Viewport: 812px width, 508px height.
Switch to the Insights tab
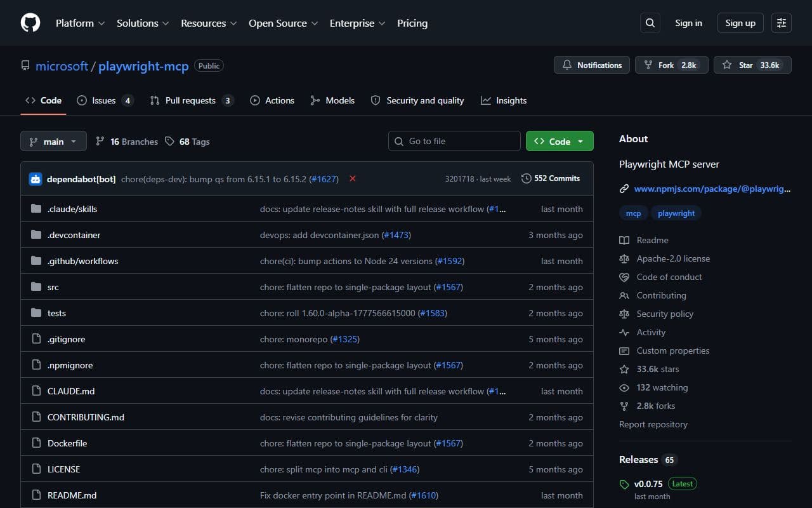tap(504, 100)
